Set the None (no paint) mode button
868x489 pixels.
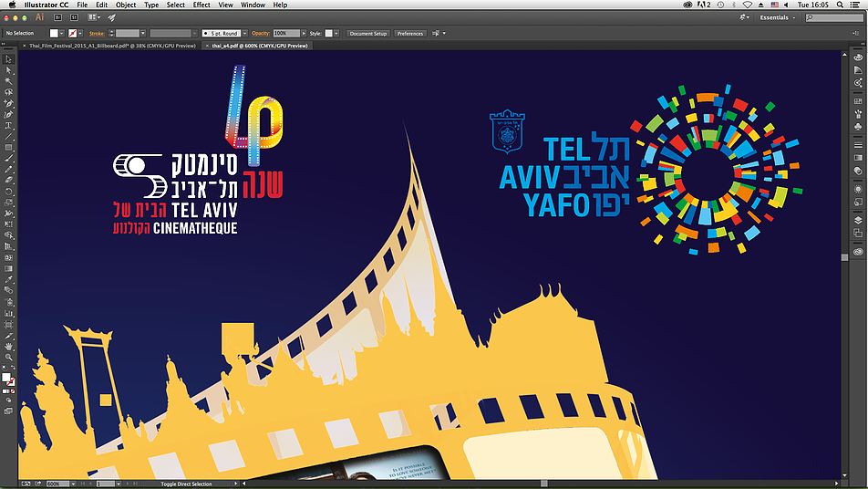coord(12,391)
